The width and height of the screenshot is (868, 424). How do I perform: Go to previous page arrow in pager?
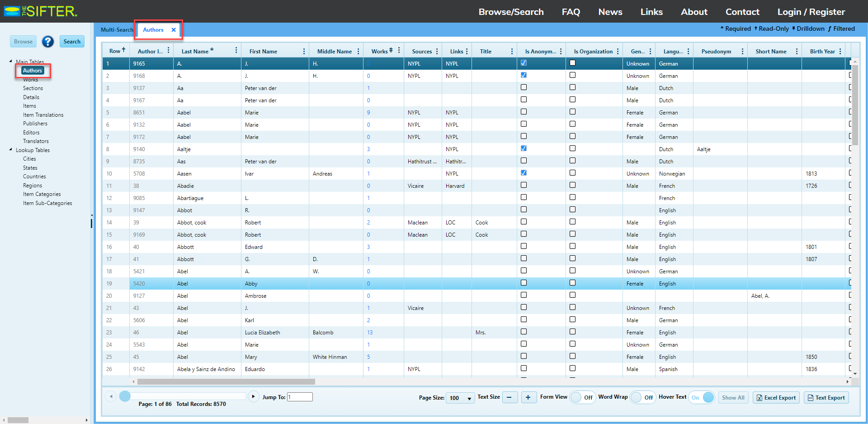tap(111, 397)
